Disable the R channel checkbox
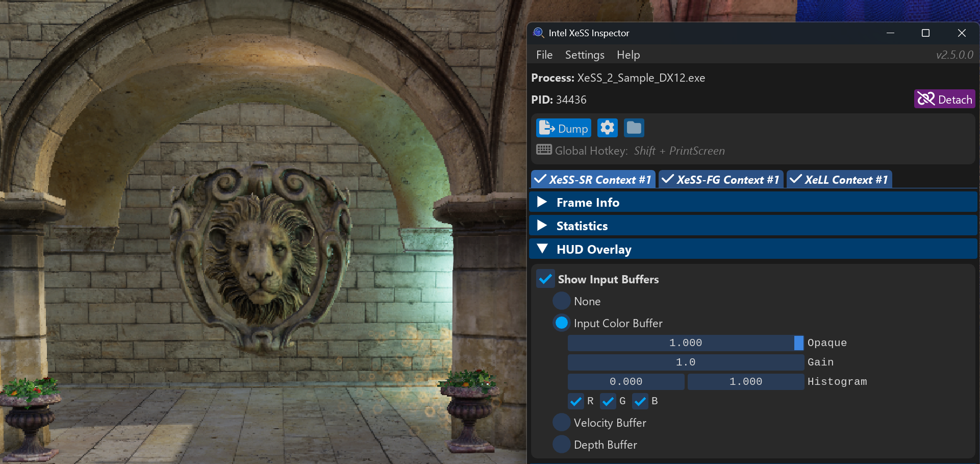The image size is (980, 464). tap(576, 401)
